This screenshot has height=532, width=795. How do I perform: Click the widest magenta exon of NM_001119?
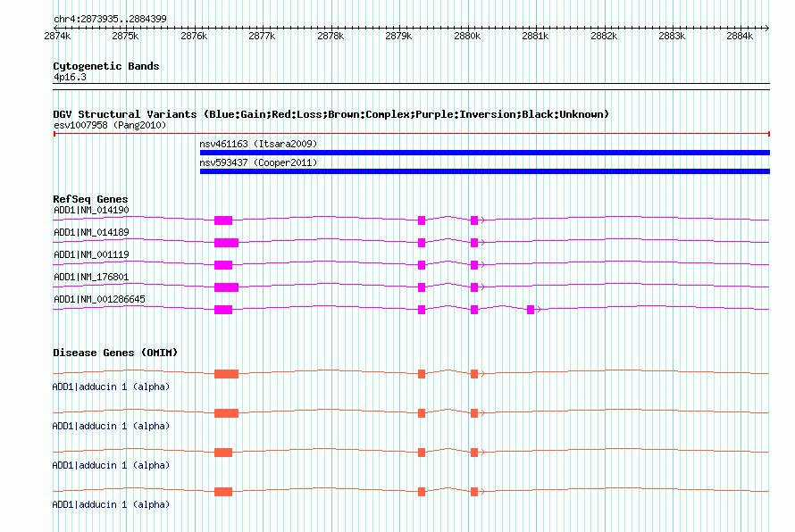[223, 265]
